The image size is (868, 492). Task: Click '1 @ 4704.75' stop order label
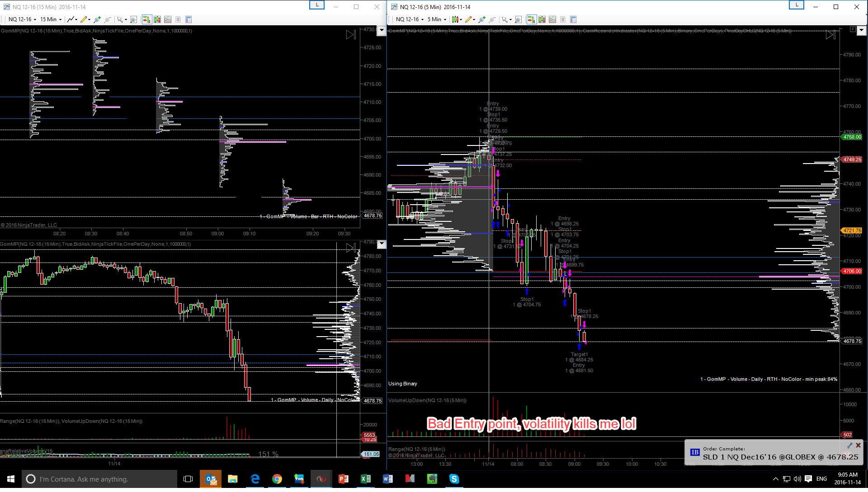click(x=527, y=305)
